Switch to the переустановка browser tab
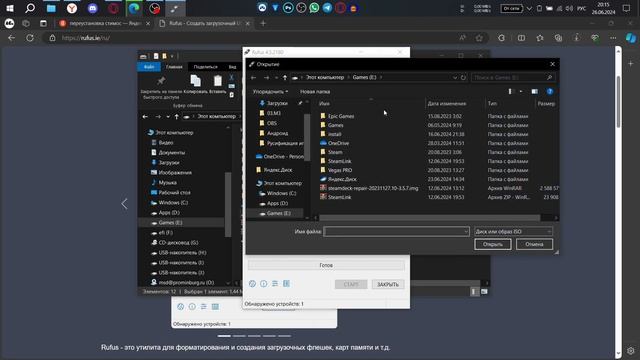 pyautogui.click(x=104, y=24)
